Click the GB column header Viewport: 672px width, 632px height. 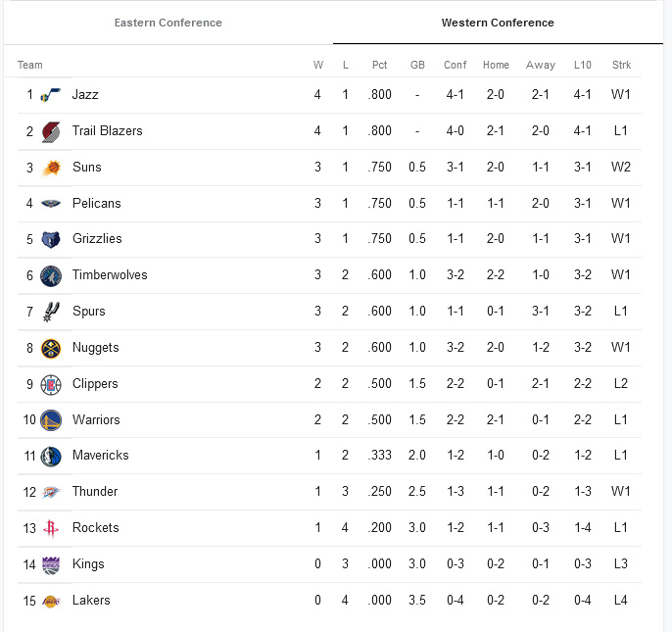coord(417,66)
